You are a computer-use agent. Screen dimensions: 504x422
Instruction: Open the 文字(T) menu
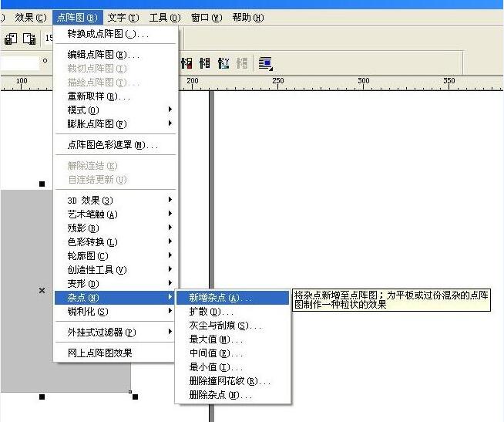123,18
